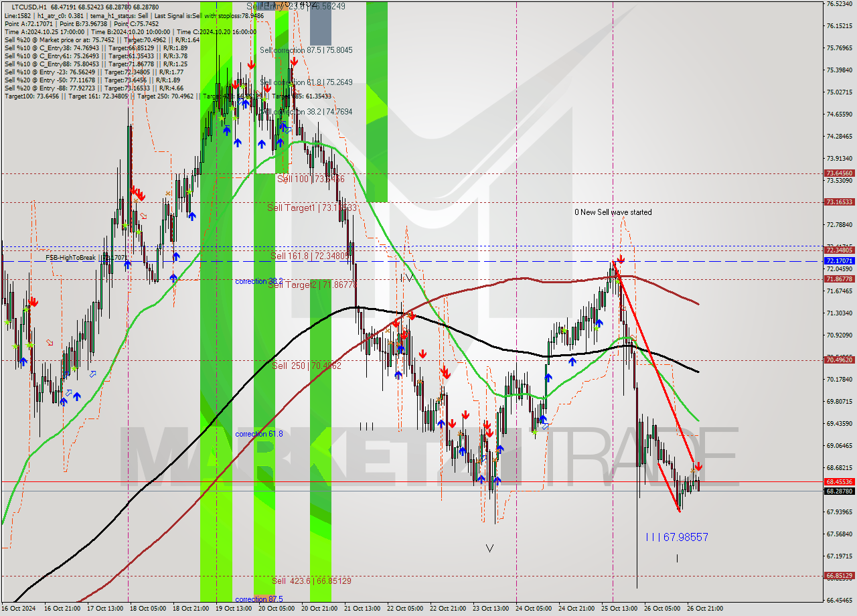Viewport: 857px width, 616px height.
Task: Click the 74.28465 price scale value
Action: click(x=839, y=136)
